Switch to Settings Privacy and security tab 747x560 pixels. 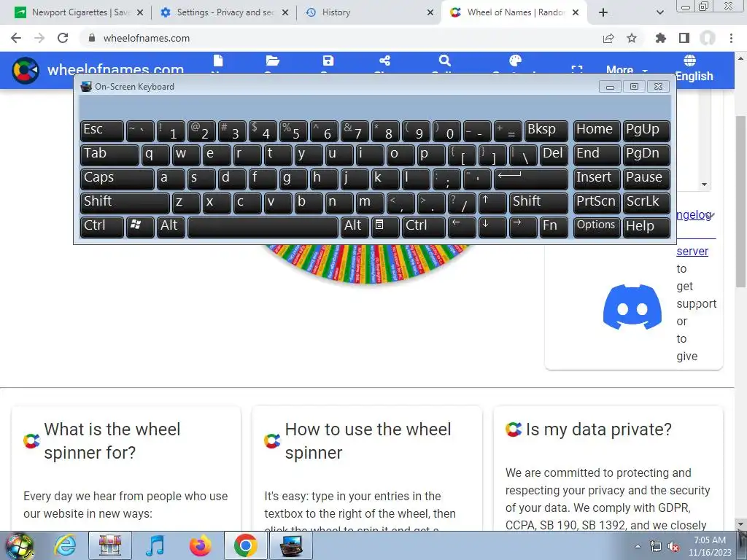pyautogui.click(x=224, y=12)
